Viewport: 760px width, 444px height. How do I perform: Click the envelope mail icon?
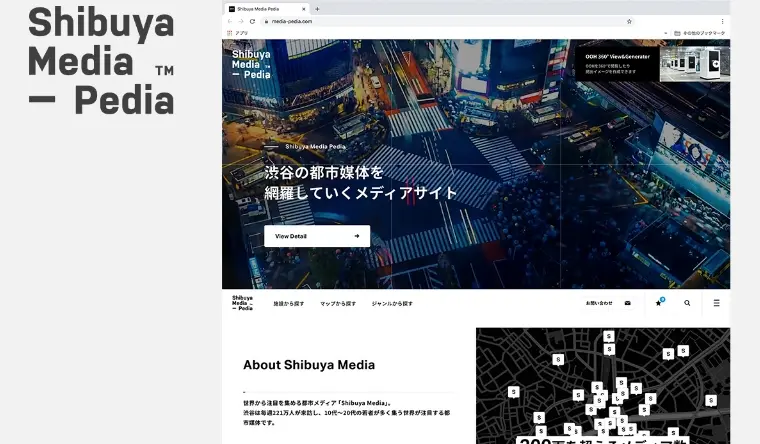pyautogui.click(x=628, y=303)
